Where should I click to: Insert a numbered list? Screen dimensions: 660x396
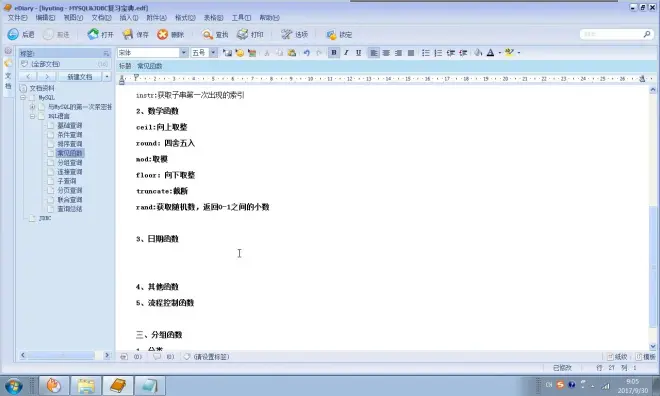438,53
